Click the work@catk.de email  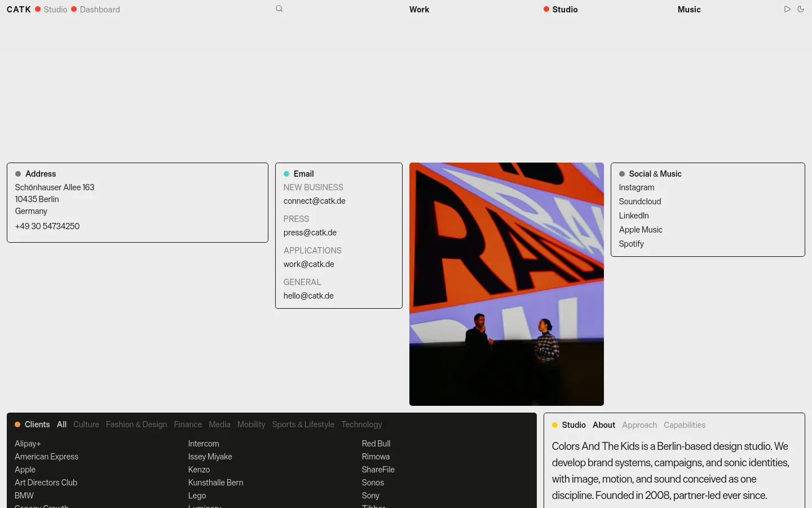309,264
